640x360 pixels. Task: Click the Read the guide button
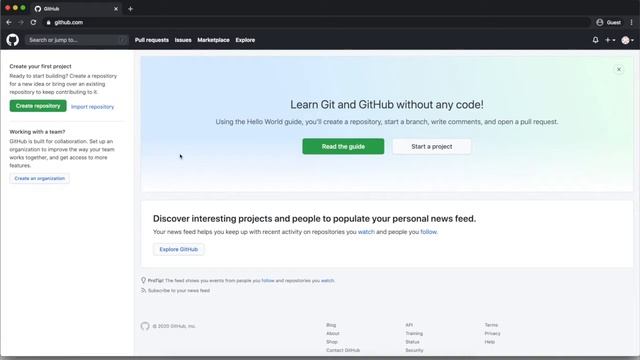pyautogui.click(x=343, y=147)
